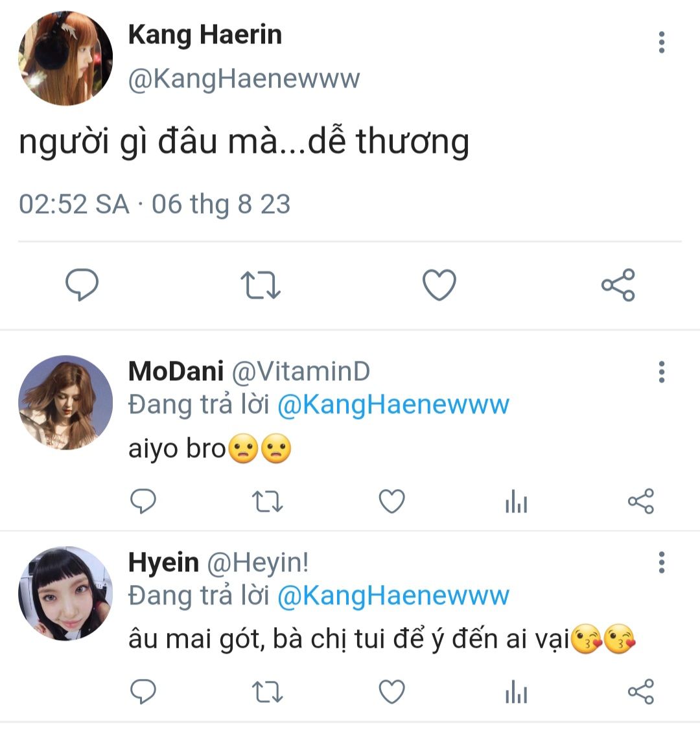Reply to Kang Haerin's main tweet

82,285
